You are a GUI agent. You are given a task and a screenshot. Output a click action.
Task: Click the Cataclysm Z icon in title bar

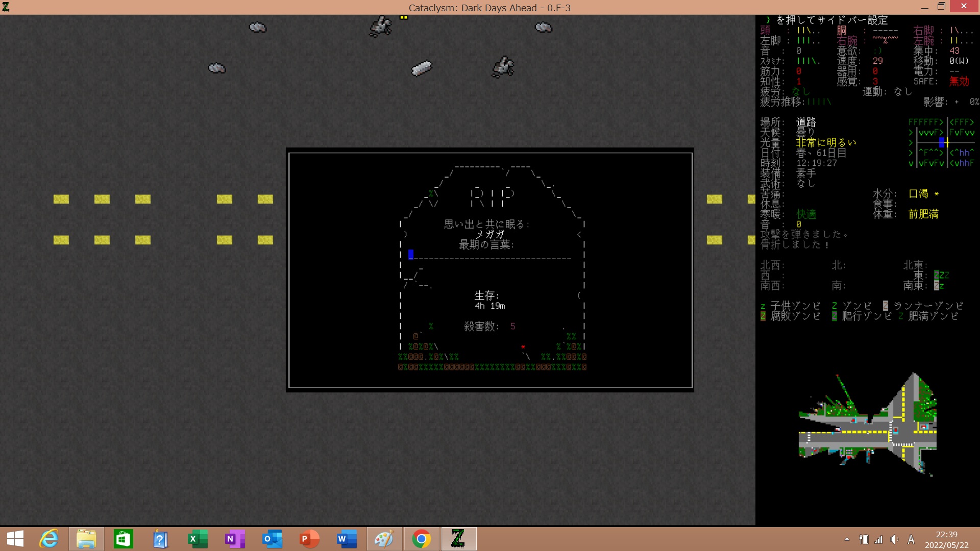6,7
